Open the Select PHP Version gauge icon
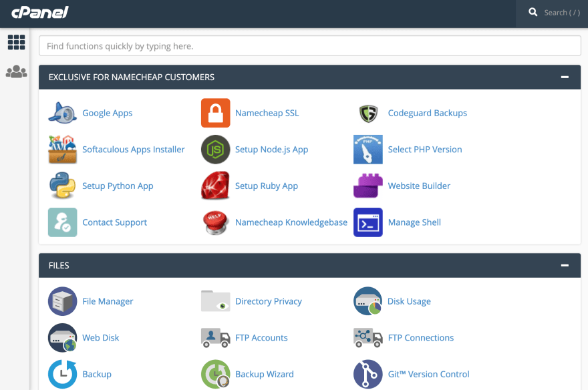This screenshot has width=588, height=390. [368, 150]
